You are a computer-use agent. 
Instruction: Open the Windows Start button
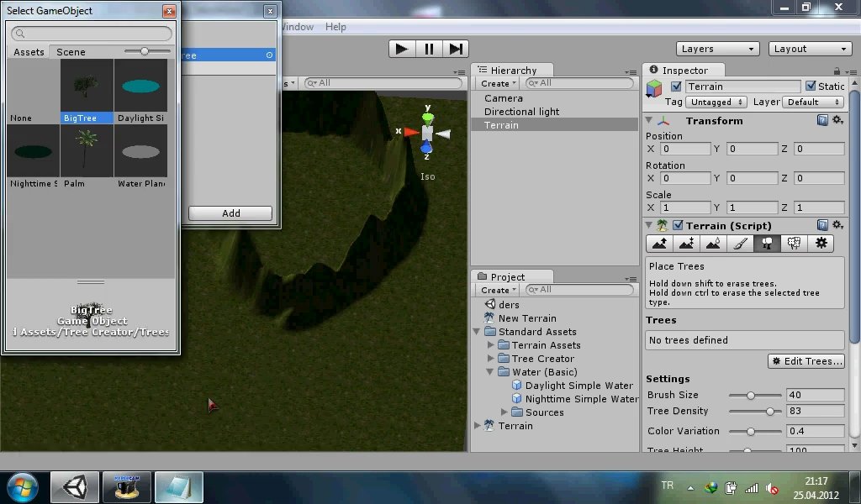[23, 487]
